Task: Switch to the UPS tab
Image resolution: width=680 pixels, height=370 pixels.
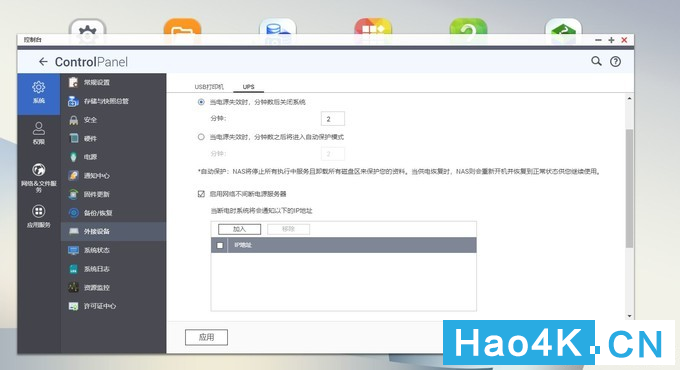Action: click(x=248, y=87)
